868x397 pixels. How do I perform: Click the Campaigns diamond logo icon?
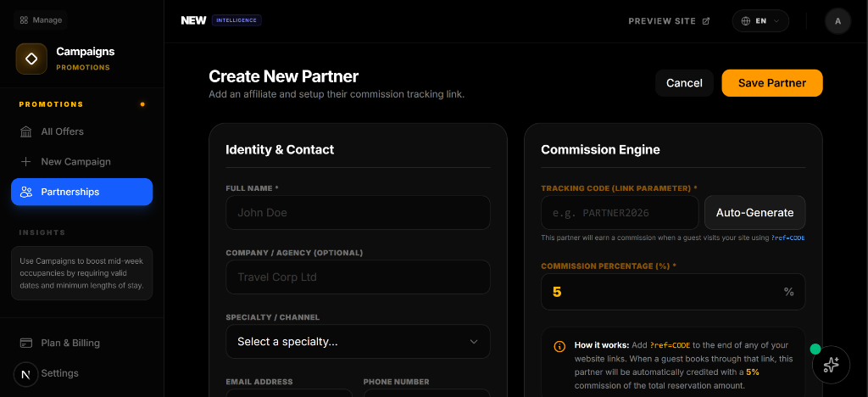click(31, 59)
